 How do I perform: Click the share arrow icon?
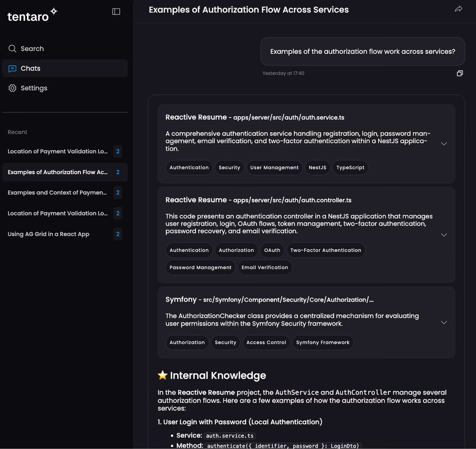(x=458, y=9)
